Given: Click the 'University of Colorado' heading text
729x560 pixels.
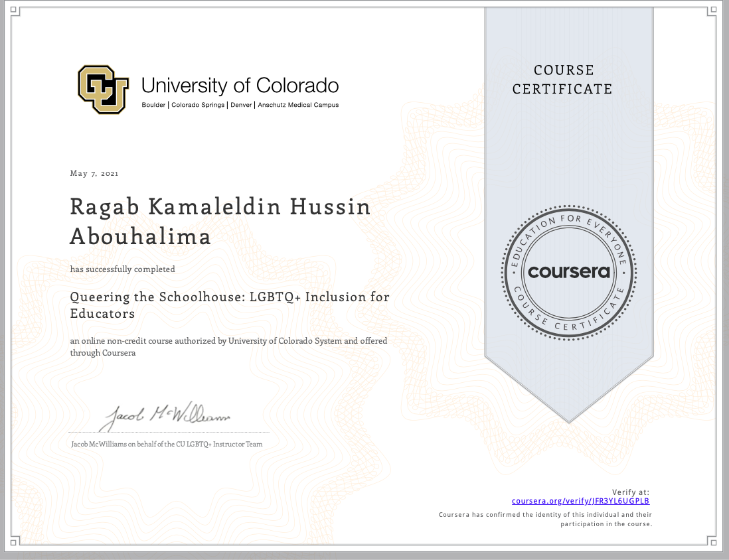Looking at the screenshot, I should pos(240,86).
